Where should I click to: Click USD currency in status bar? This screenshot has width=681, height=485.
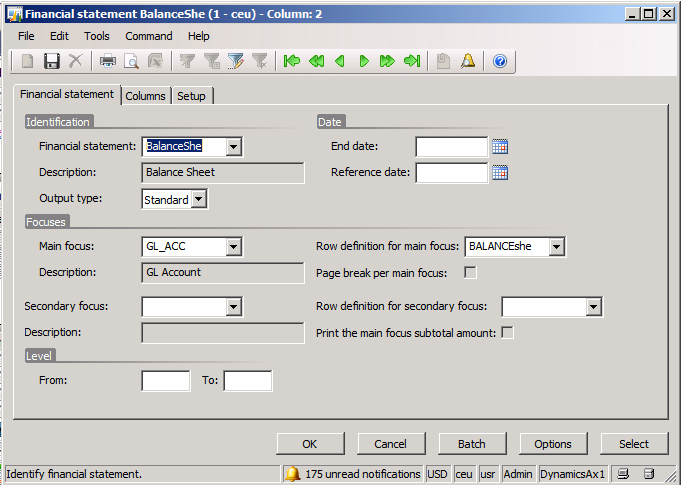tap(437, 474)
